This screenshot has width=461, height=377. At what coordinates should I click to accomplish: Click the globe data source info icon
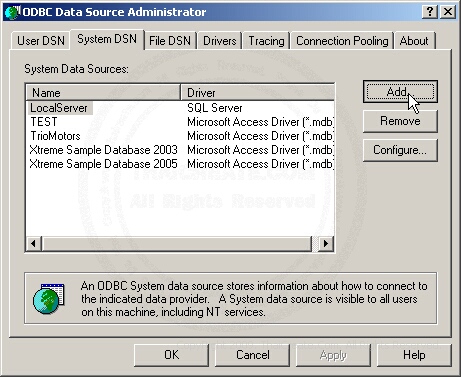pyautogui.click(x=49, y=298)
